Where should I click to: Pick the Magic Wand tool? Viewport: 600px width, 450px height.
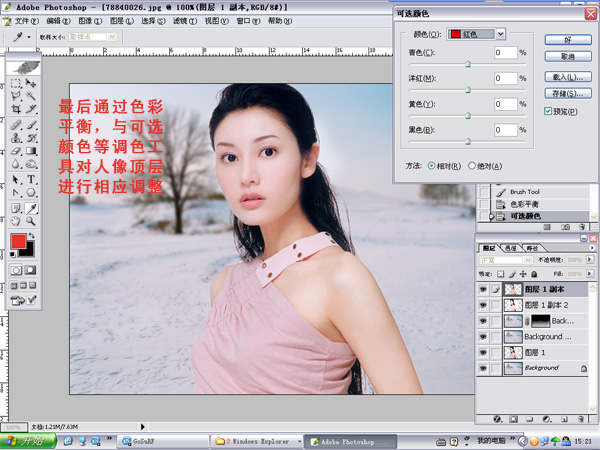click(31, 96)
